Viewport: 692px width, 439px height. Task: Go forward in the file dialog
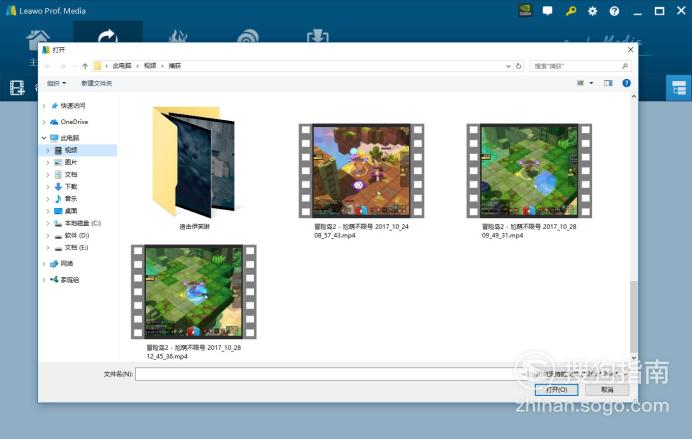click(x=63, y=66)
